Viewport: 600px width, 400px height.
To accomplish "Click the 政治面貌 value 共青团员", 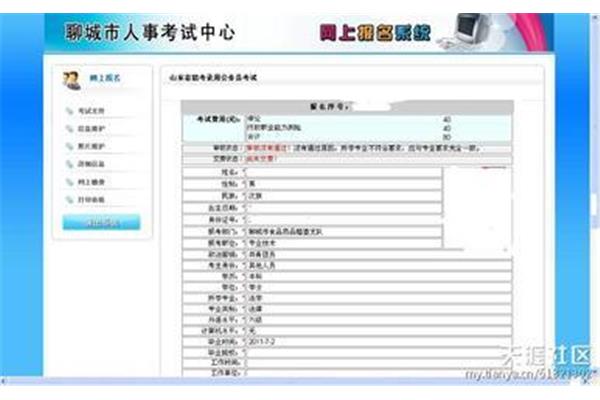I will 262,254.
